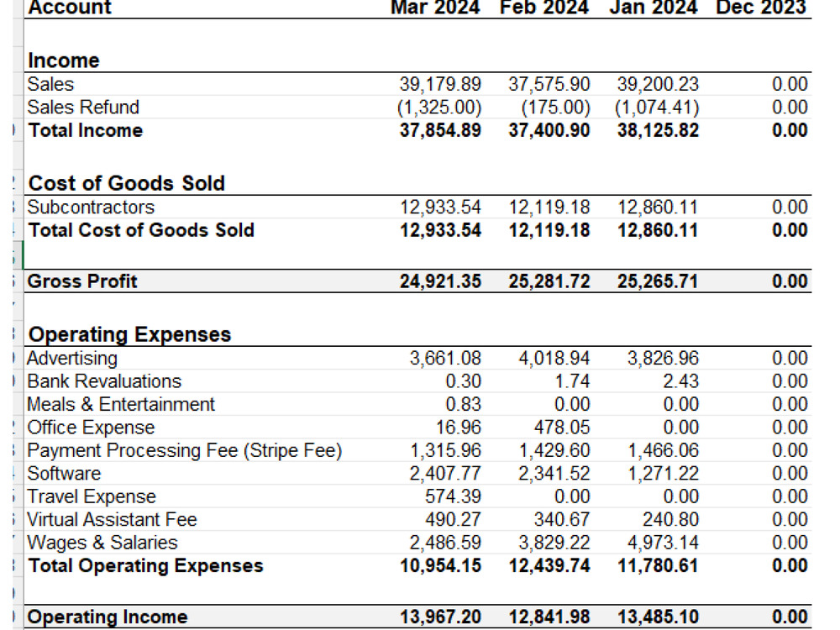Click Gross Profit value 24,921.35

[x=440, y=281]
